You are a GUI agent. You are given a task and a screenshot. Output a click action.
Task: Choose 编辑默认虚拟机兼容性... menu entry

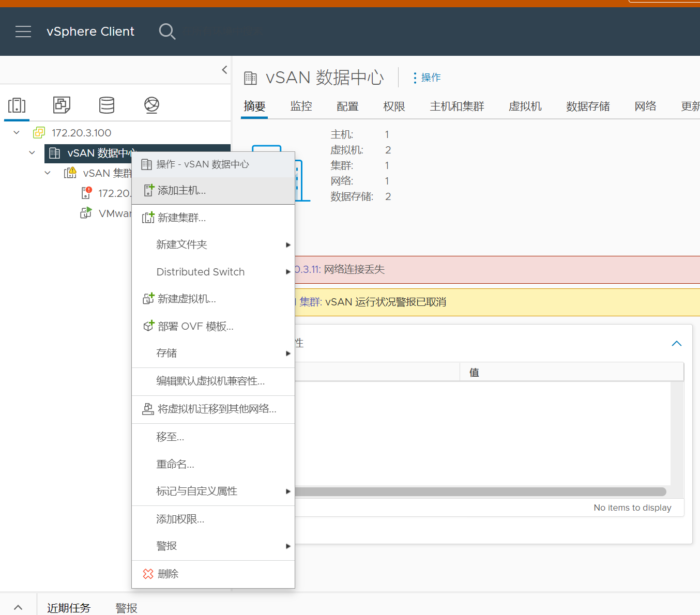pos(213,381)
